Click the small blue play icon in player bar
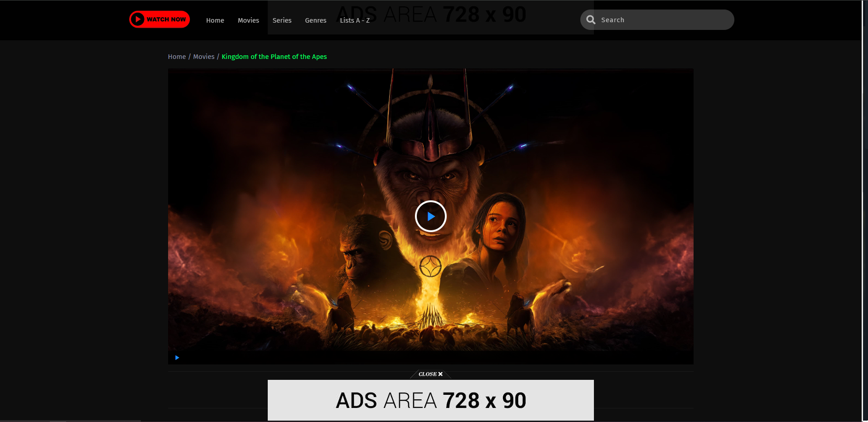Viewport: 868px width, 422px height. pos(177,358)
